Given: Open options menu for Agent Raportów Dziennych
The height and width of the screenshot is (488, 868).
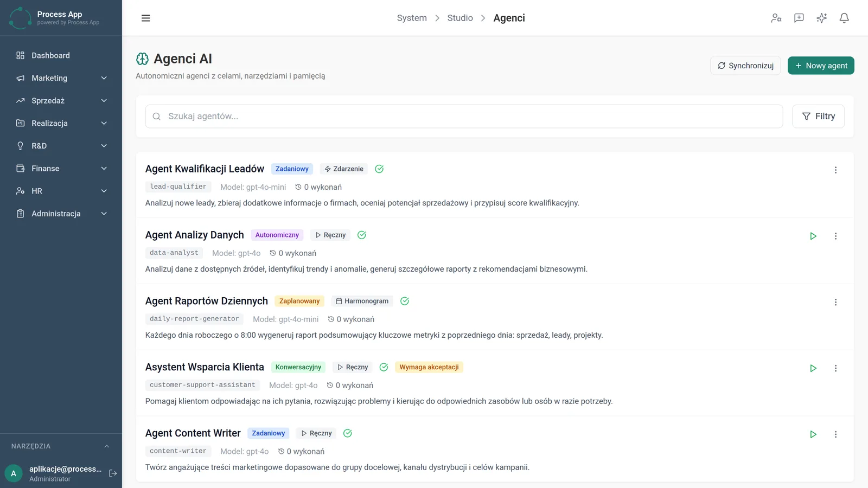Looking at the screenshot, I should tap(835, 302).
